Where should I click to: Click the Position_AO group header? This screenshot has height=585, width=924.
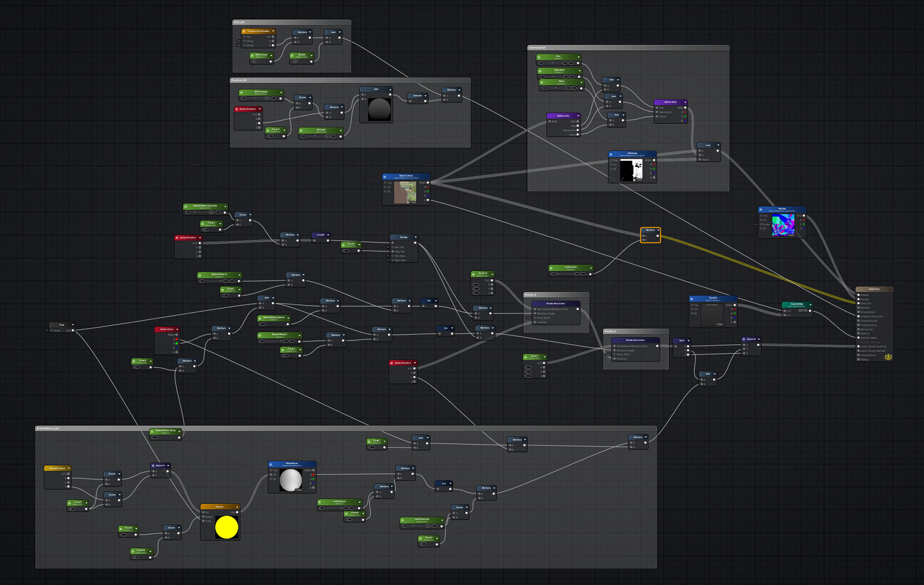click(x=350, y=80)
